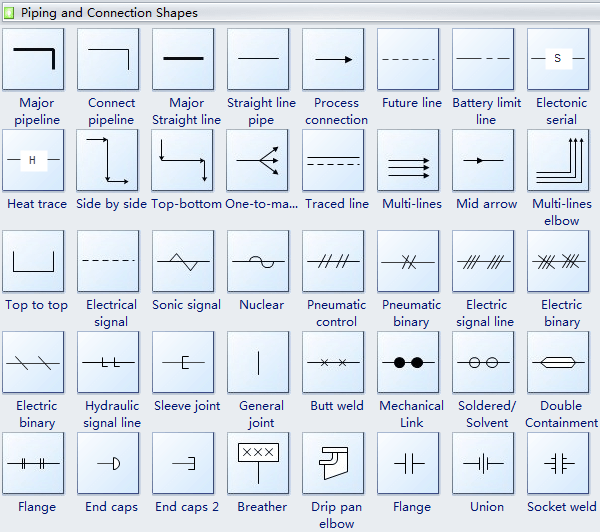Pick the General joint shape
The width and height of the screenshot is (600, 532).
point(258,362)
